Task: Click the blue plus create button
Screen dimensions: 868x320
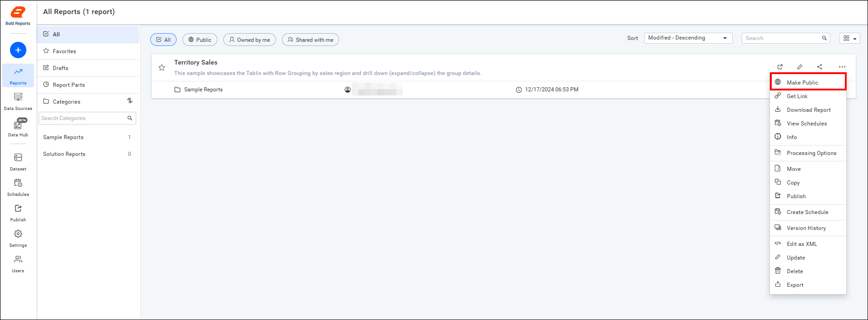Action: tap(18, 50)
